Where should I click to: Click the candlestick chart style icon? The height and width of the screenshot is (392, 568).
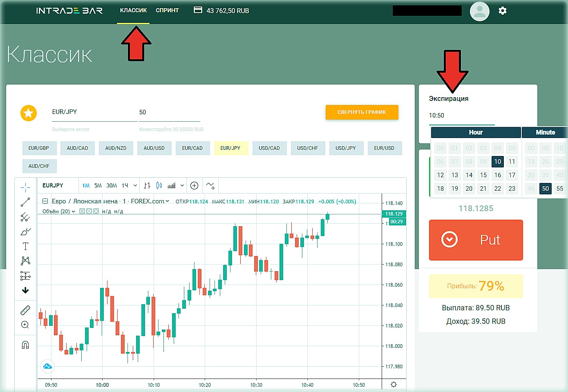159,185
